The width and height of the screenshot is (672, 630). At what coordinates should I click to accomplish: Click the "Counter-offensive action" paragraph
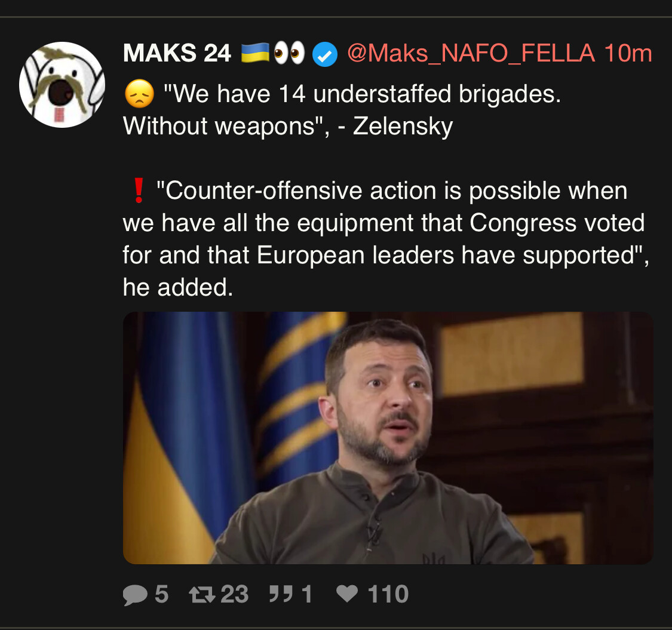[386, 239]
